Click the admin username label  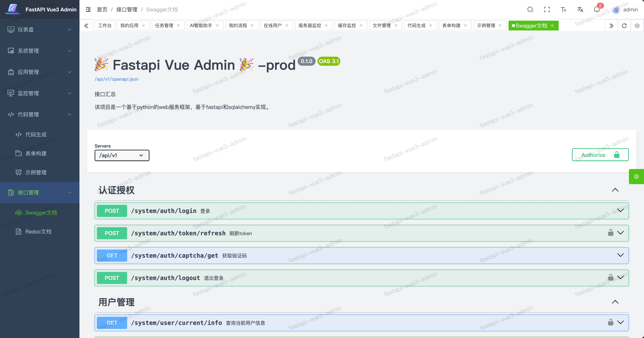tap(630, 9)
